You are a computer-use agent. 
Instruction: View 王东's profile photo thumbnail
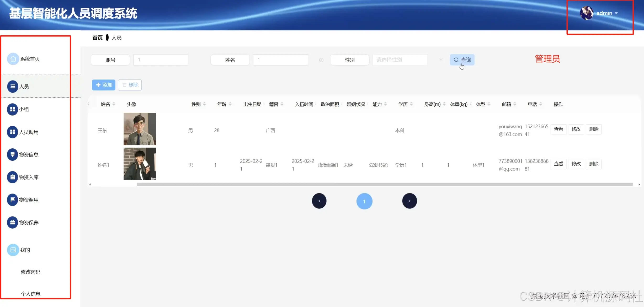click(140, 129)
